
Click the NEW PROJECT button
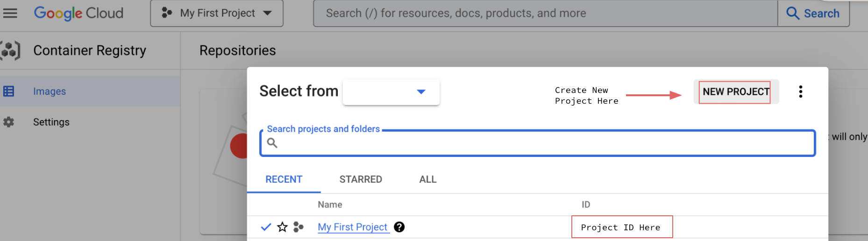[735, 92]
